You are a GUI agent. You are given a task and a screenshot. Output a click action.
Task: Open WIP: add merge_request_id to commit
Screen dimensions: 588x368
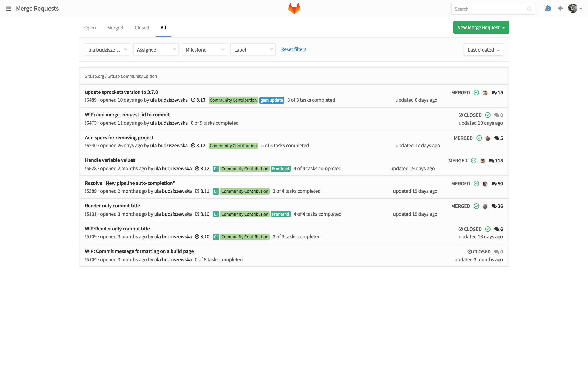[127, 115]
